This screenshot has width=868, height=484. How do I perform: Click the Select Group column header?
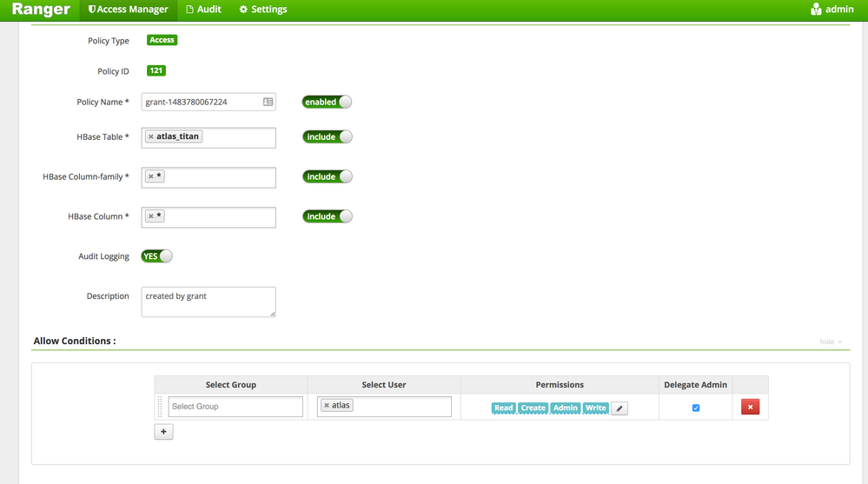(231, 385)
